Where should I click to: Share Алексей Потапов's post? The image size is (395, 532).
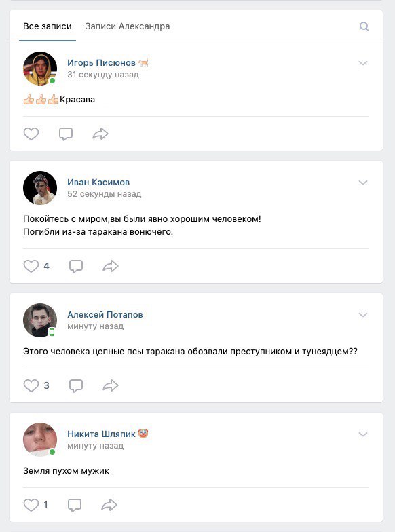[111, 385]
